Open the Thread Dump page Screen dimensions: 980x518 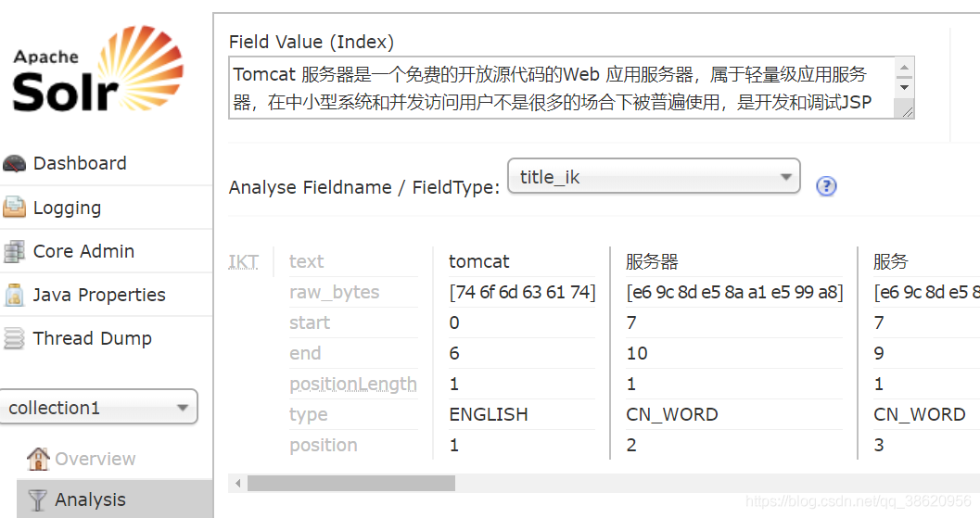point(92,338)
